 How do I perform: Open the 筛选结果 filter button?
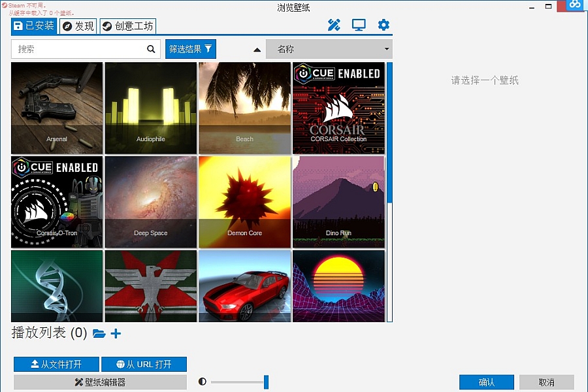tap(191, 49)
